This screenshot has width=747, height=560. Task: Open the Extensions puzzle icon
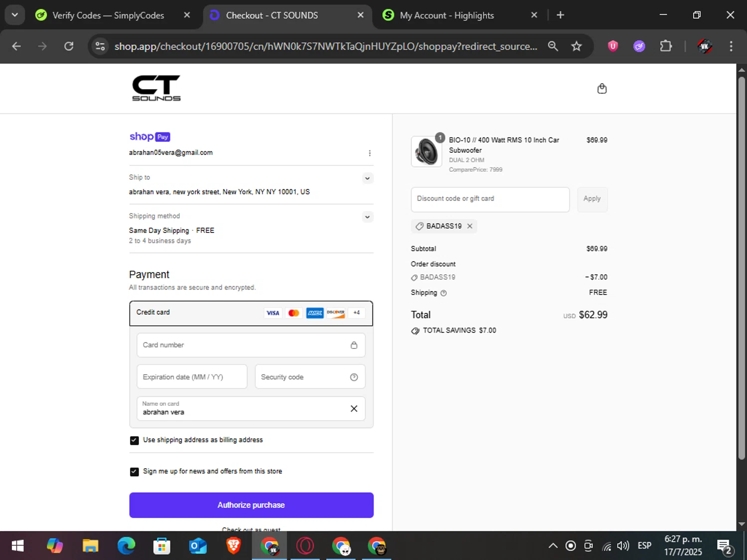click(x=666, y=46)
